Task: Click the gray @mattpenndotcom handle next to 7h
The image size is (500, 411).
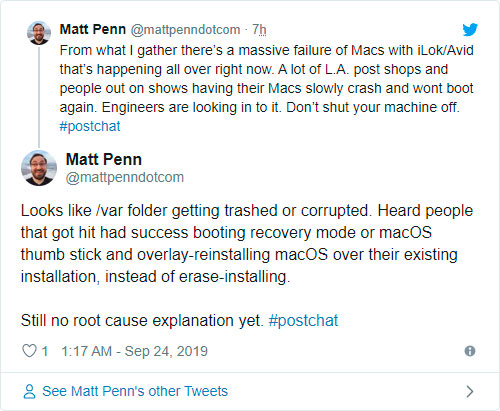Action: click(x=185, y=30)
